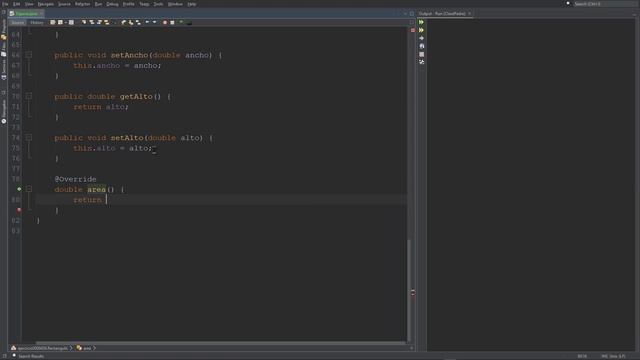Click the Next Bookmark icon
The width and height of the screenshot is (640, 360).
[131, 22]
